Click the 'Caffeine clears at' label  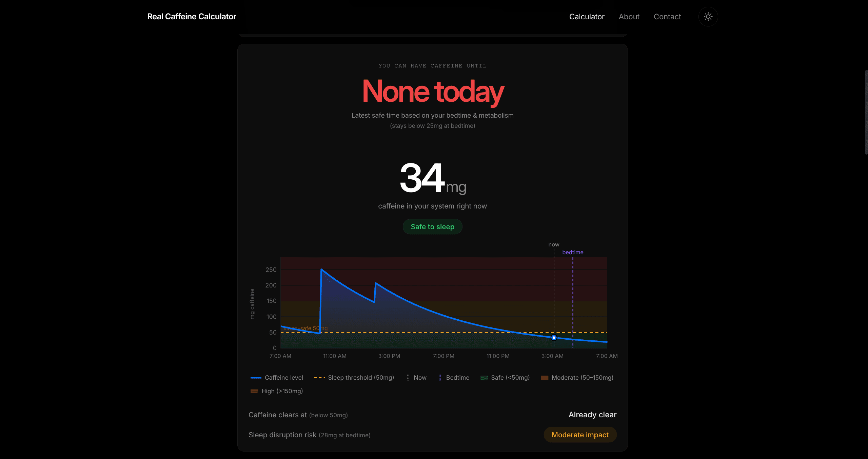click(277, 415)
